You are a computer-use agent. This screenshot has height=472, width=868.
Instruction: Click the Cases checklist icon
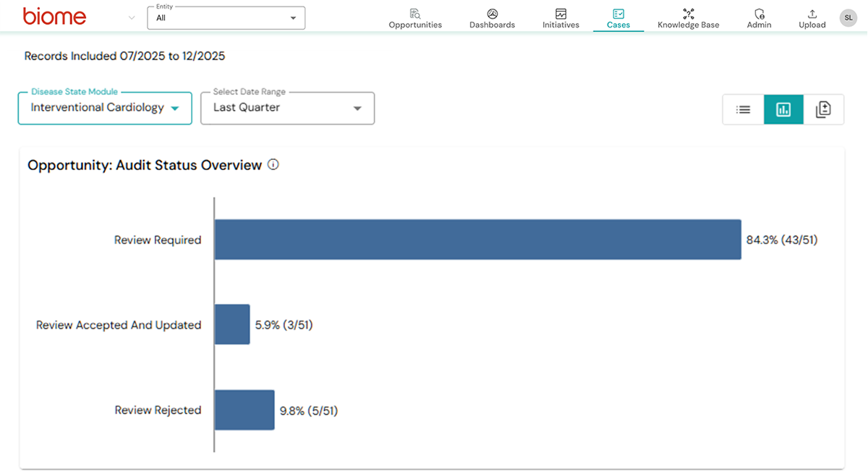(x=618, y=13)
